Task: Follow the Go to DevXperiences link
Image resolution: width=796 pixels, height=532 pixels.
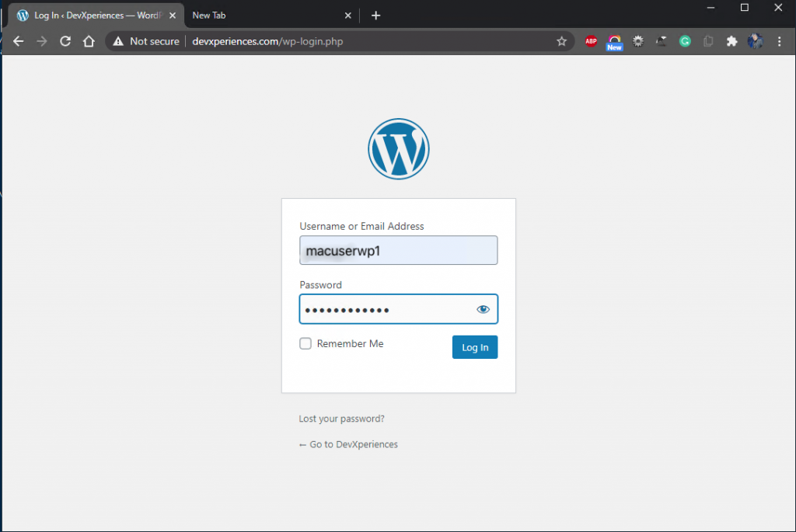Action: 348,444
